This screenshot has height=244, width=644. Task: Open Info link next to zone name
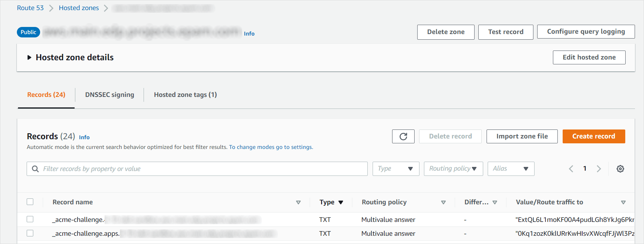[249, 34]
